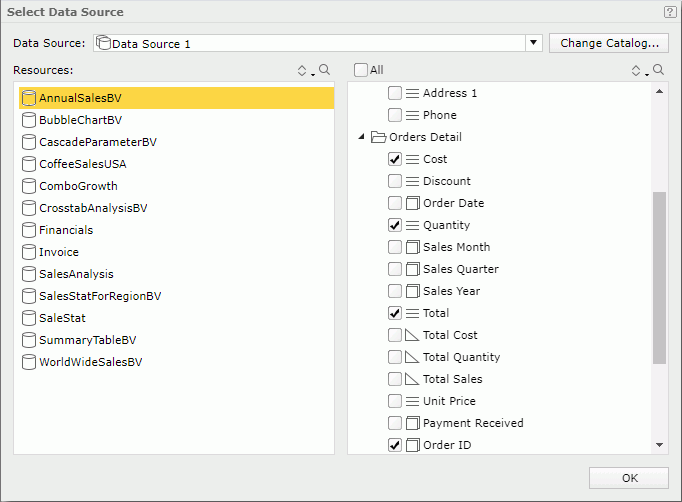Click the sort arrows icon above Resources list
This screenshot has height=502, width=682.
(x=303, y=71)
